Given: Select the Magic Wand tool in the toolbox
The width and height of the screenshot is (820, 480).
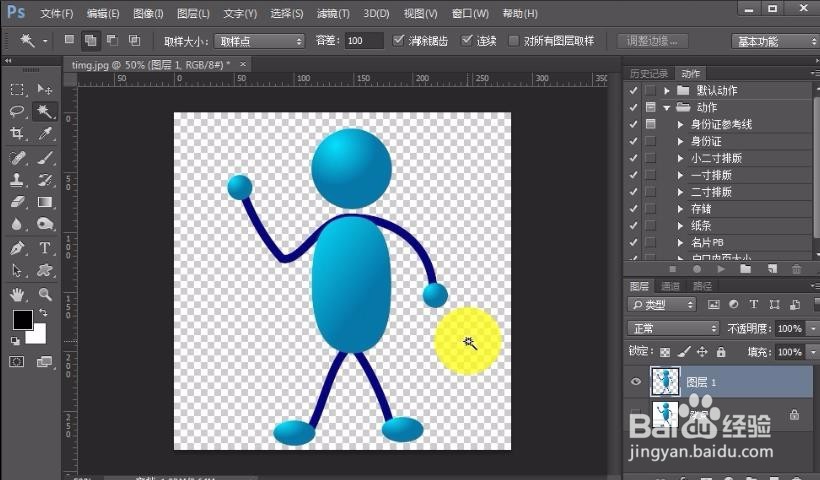Looking at the screenshot, I should pos(44,111).
